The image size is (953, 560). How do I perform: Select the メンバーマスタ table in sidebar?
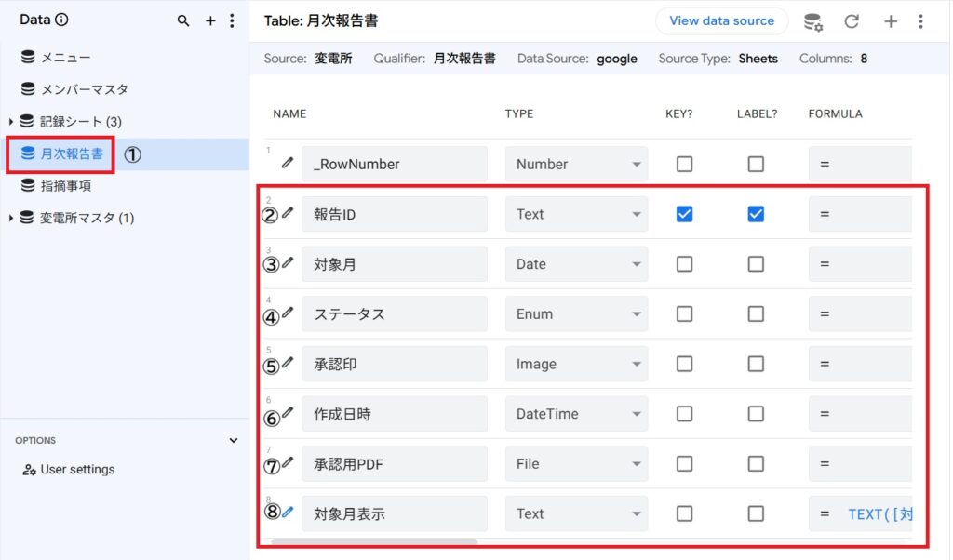click(84, 89)
